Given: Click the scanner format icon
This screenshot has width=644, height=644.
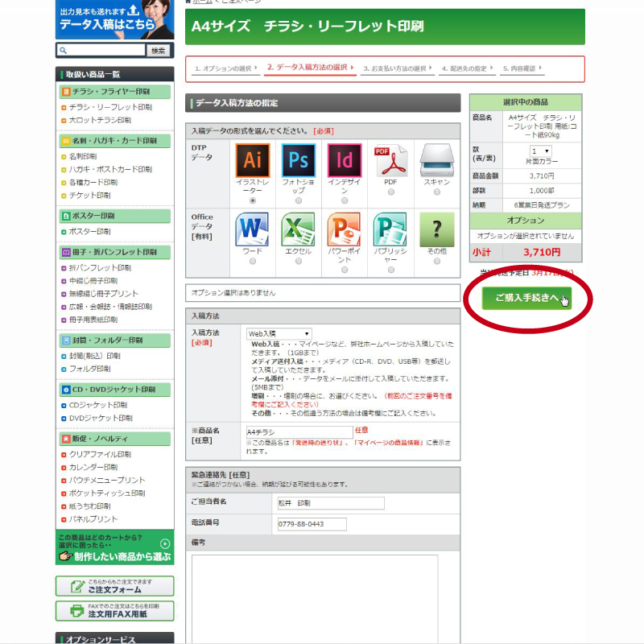Looking at the screenshot, I should point(437,160).
